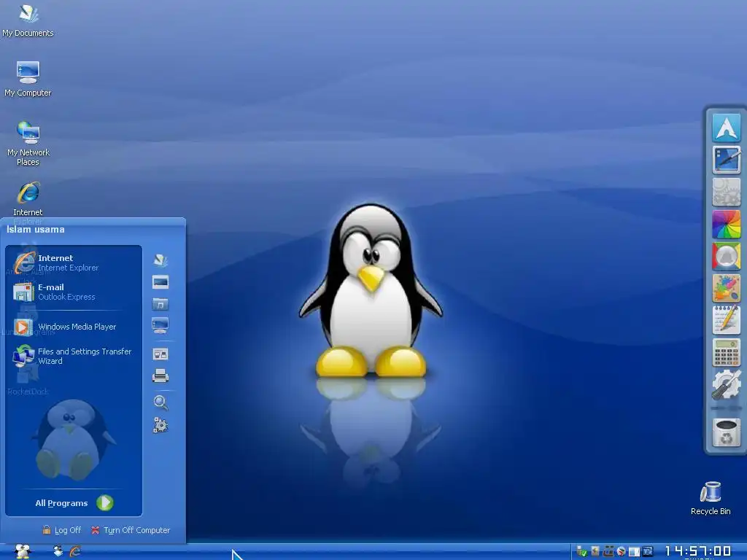Open Control Panel icon in start menu column
The height and width of the screenshot is (560, 747).
coord(160,354)
